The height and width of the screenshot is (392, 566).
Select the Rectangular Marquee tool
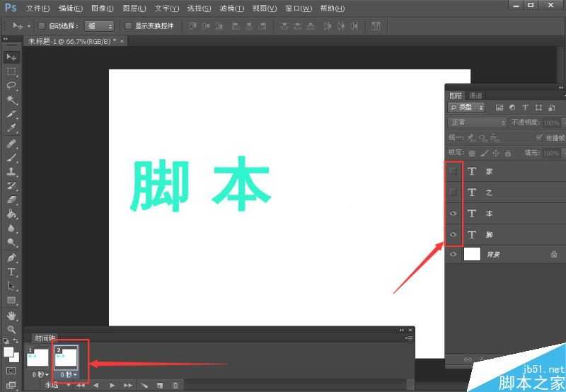(x=11, y=71)
